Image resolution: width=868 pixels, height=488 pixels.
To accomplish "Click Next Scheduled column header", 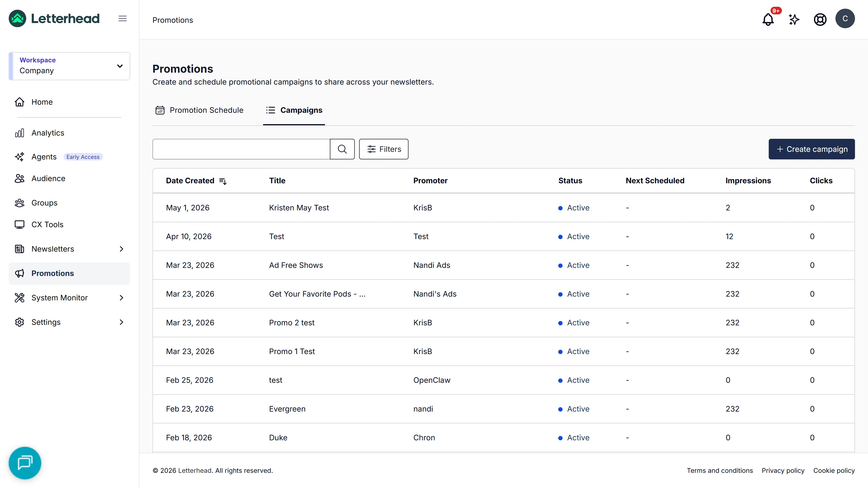I will coord(655,181).
